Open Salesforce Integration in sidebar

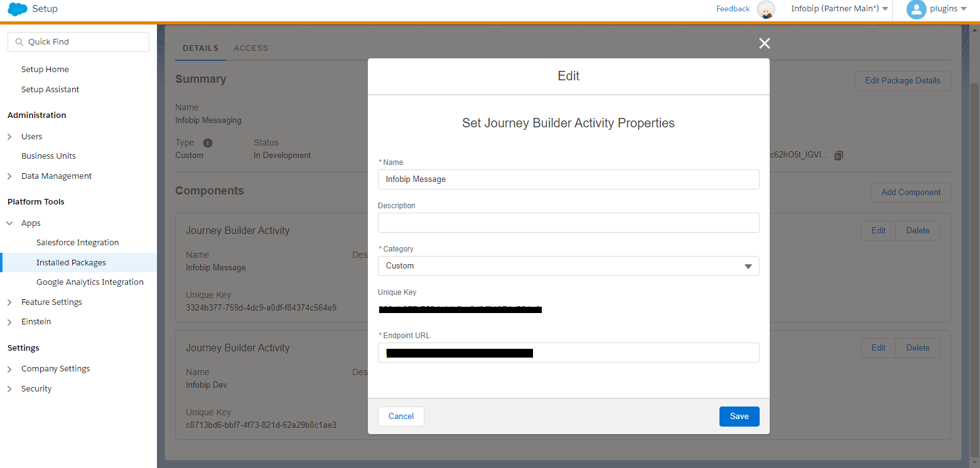point(77,243)
